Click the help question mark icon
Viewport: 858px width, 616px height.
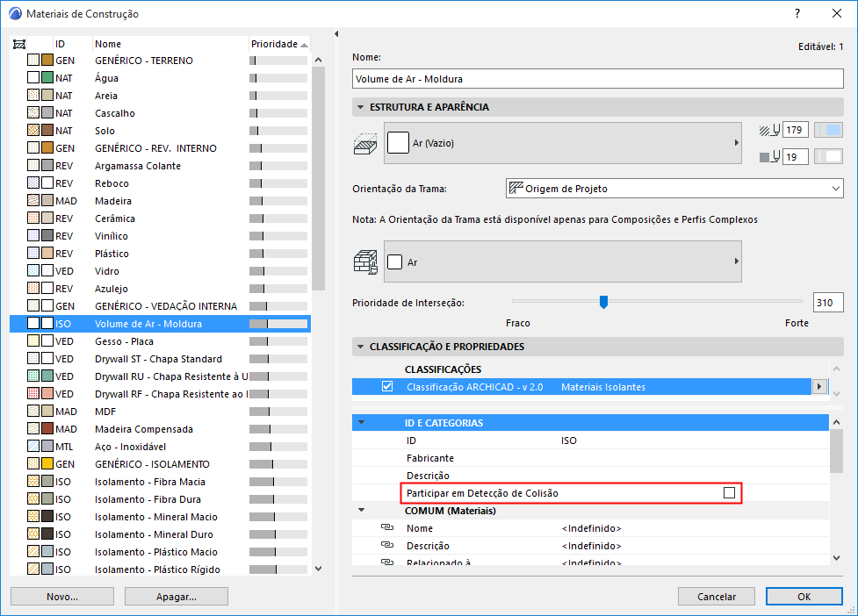(x=797, y=13)
